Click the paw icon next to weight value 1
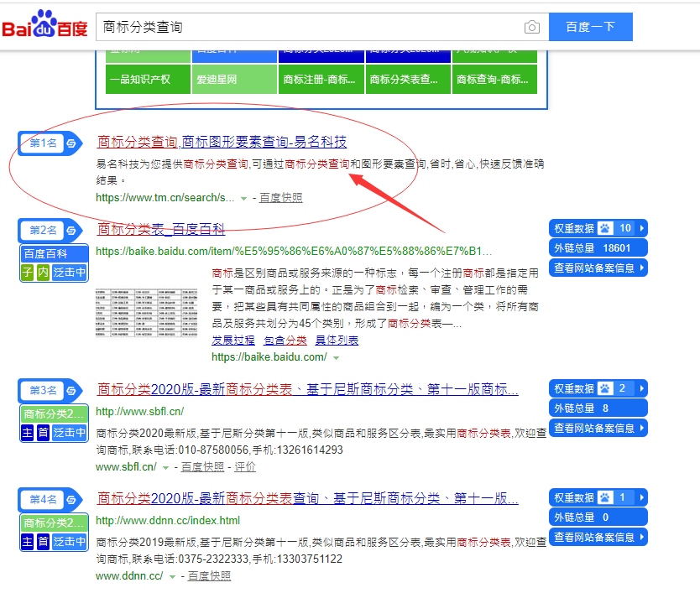700x593 pixels. tap(605, 497)
